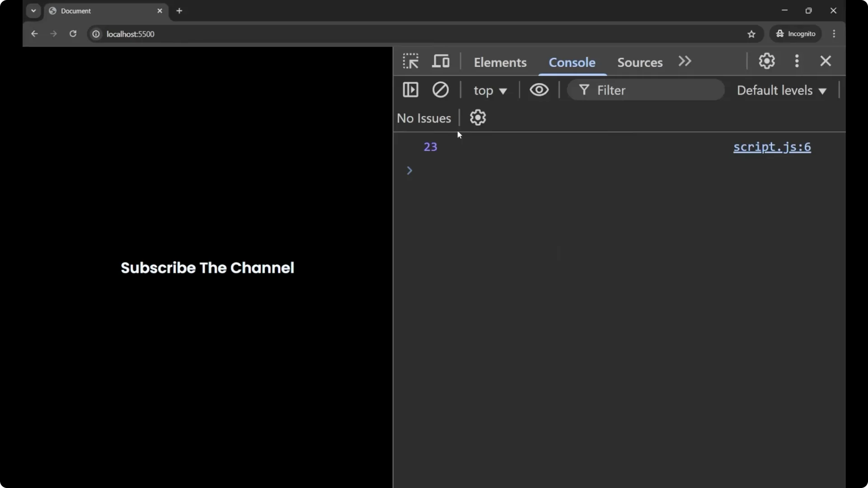Viewport: 868px width, 488px height.
Task: Open the top frame context dropdown
Action: pos(491,90)
